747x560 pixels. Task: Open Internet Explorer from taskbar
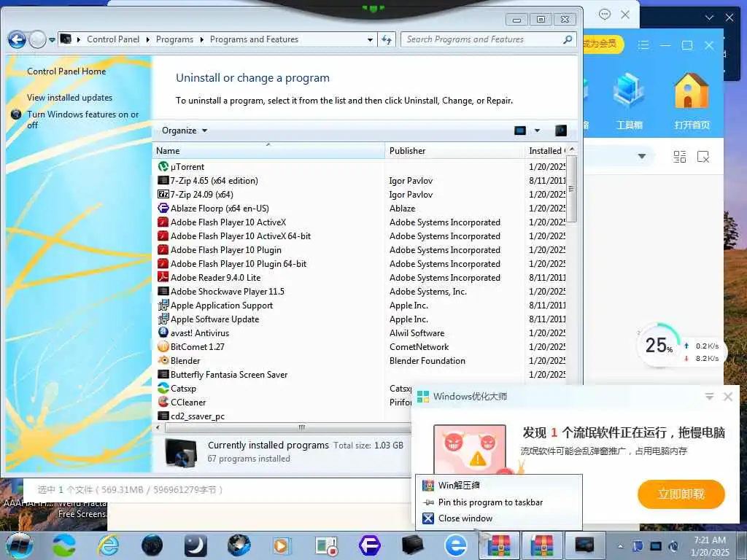109,545
